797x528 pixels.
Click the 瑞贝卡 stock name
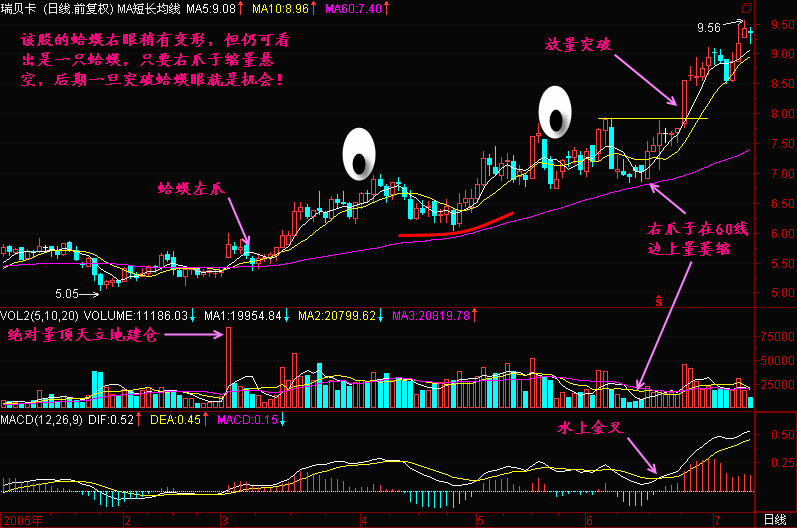pos(21,9)
